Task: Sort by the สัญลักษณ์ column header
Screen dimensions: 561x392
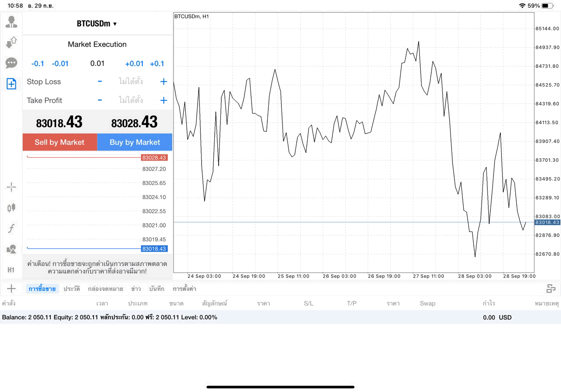Action: click(215, 303)
